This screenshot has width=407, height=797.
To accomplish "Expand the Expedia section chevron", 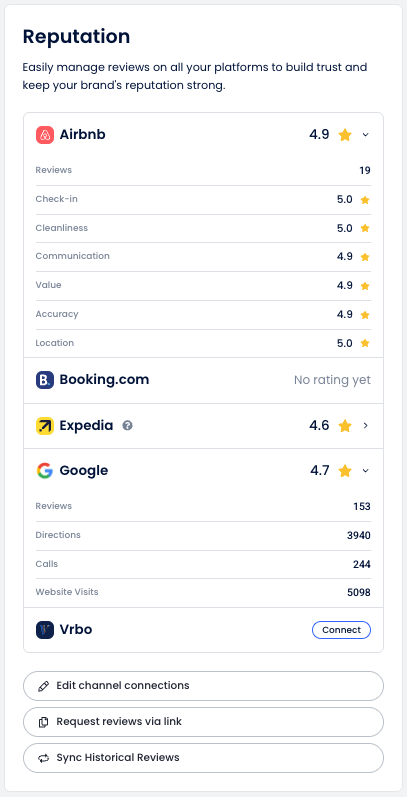I will [x=365, y=426].
